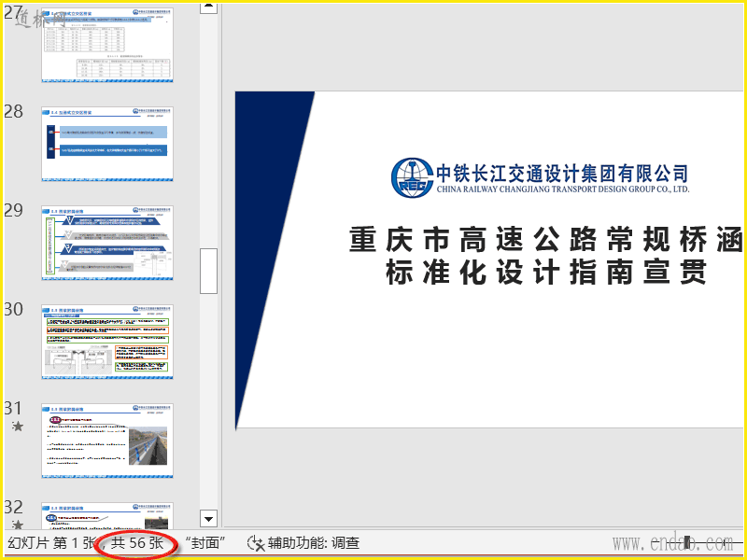The height and width of the screenshot is (560, 747).
Task: Click the scroll-down arrow of thumbnail pane
Action: pyautogui.click(x=208, y=519)
